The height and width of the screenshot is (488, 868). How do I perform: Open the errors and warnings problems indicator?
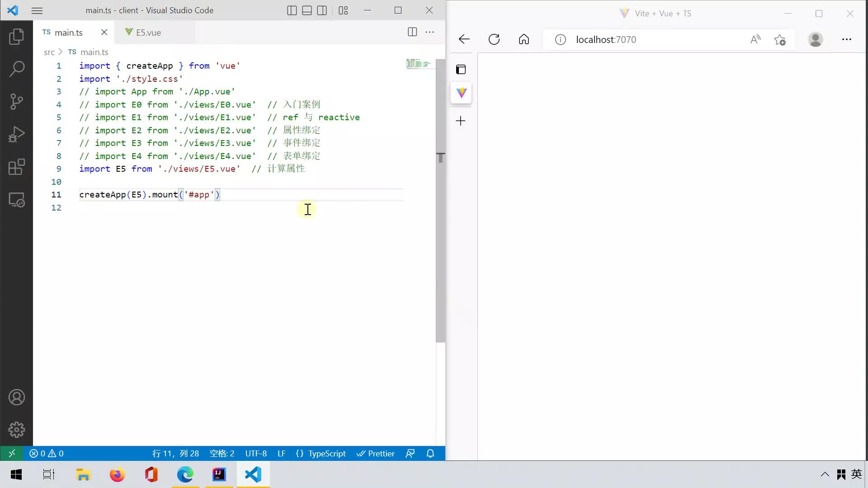(47, 453)
